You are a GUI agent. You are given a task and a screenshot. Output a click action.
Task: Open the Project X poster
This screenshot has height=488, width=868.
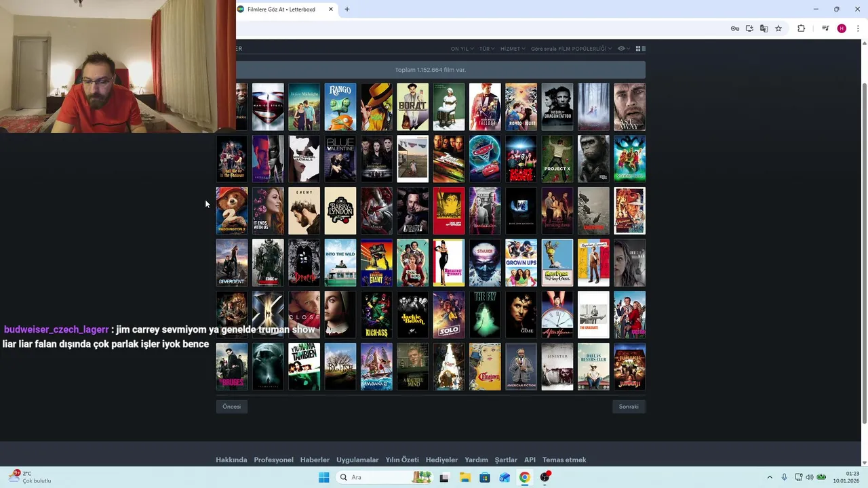tap(557, 159)
